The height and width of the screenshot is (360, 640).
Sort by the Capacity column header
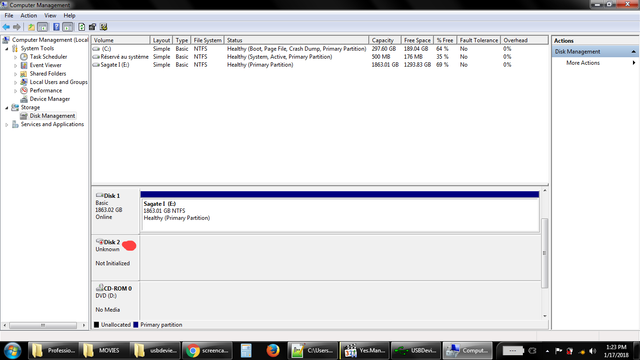click(x=384, y=40)
